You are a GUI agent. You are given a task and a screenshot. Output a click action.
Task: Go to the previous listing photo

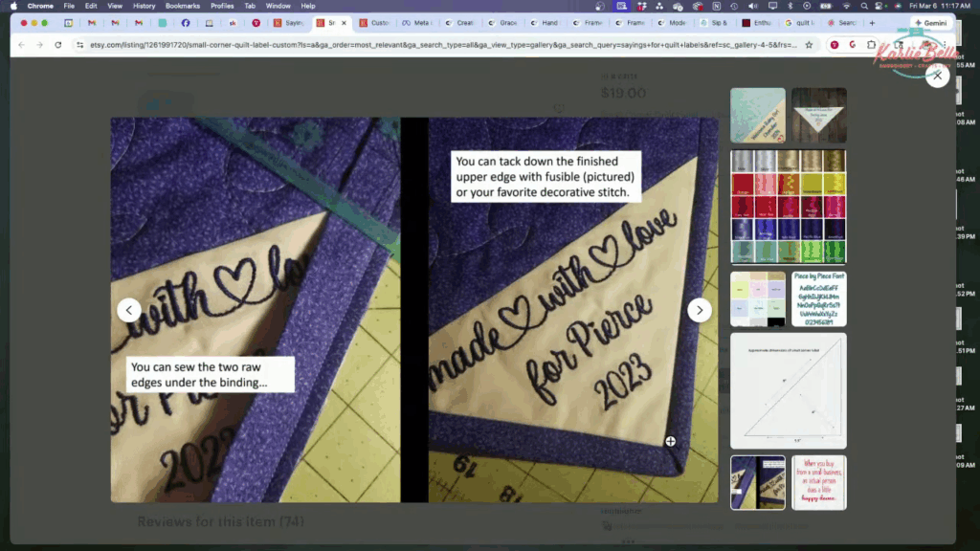tap(129, 310)
